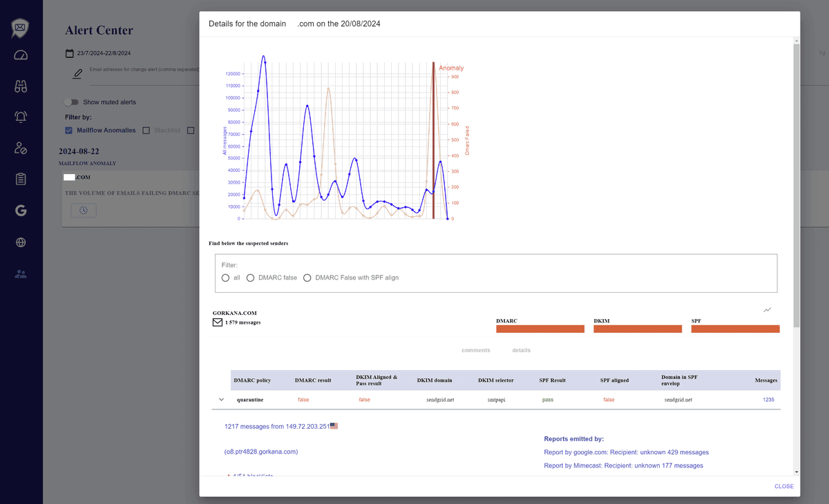Click the pencil edit email addresses icon
The width and height of the screenshot is (829, 504).
(77, 73)
